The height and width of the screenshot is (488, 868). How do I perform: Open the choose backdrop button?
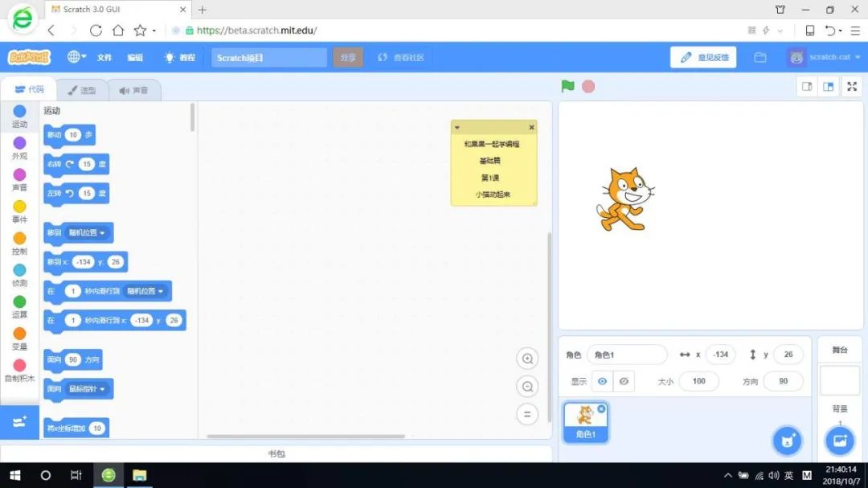[840, 440]
